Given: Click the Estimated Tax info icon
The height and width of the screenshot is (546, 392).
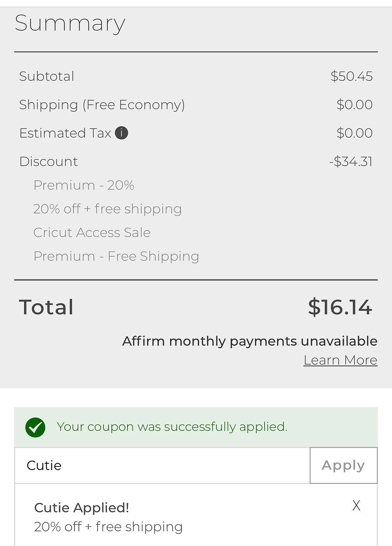Looking at the screenshot, I should coord(122,133).
